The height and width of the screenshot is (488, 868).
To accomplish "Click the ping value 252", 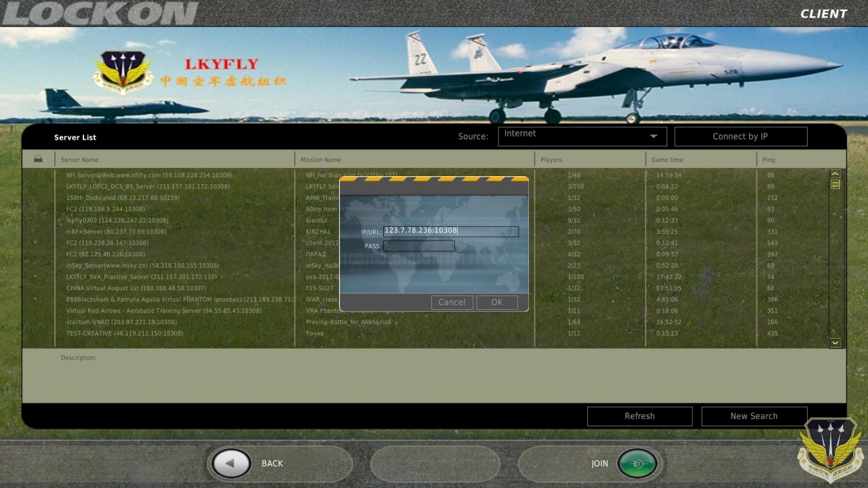I will click(x=772, y=198).
